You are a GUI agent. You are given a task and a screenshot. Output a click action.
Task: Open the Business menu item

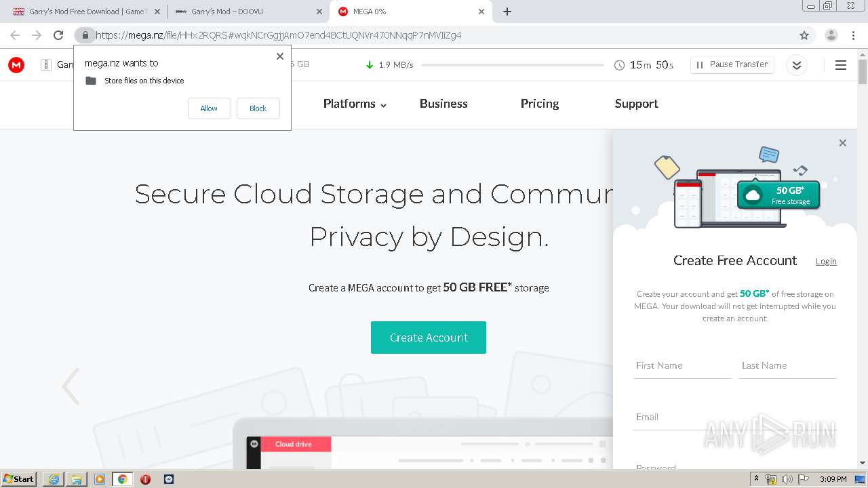tap(443, 104)
